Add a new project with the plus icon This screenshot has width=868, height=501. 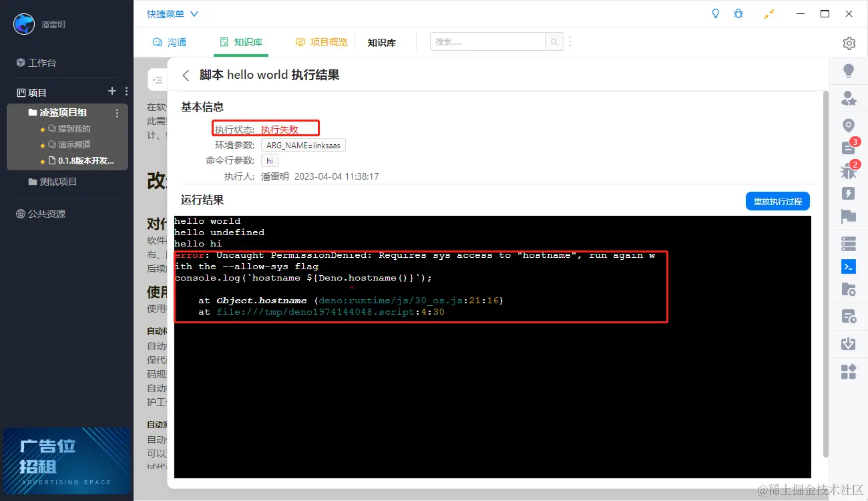[112, 92]
